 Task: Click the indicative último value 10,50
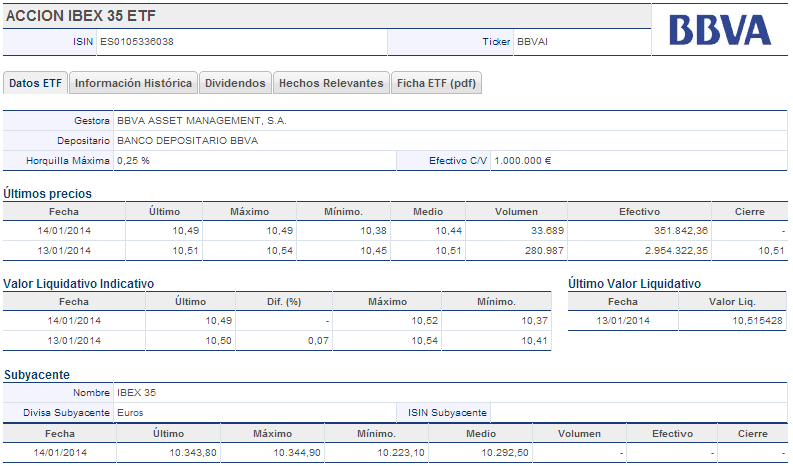coord(218,341)
